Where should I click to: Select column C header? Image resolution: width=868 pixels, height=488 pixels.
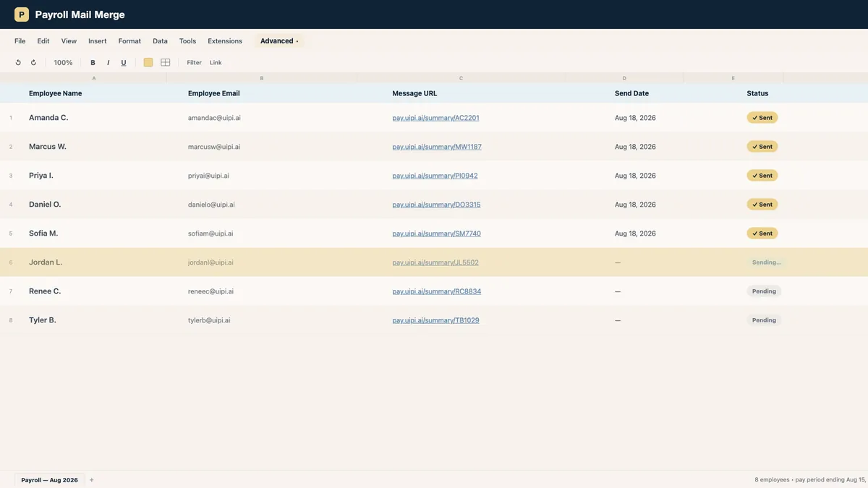pos(461,78)
